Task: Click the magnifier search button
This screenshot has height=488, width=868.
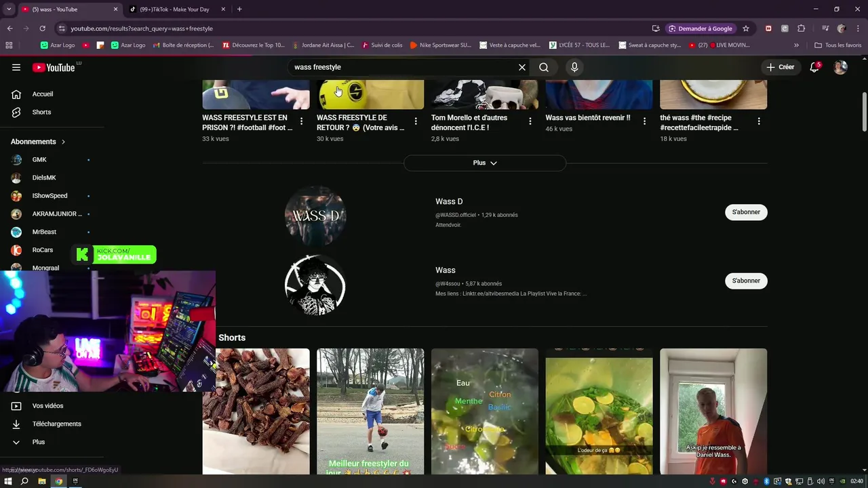Action: point(544,67)
